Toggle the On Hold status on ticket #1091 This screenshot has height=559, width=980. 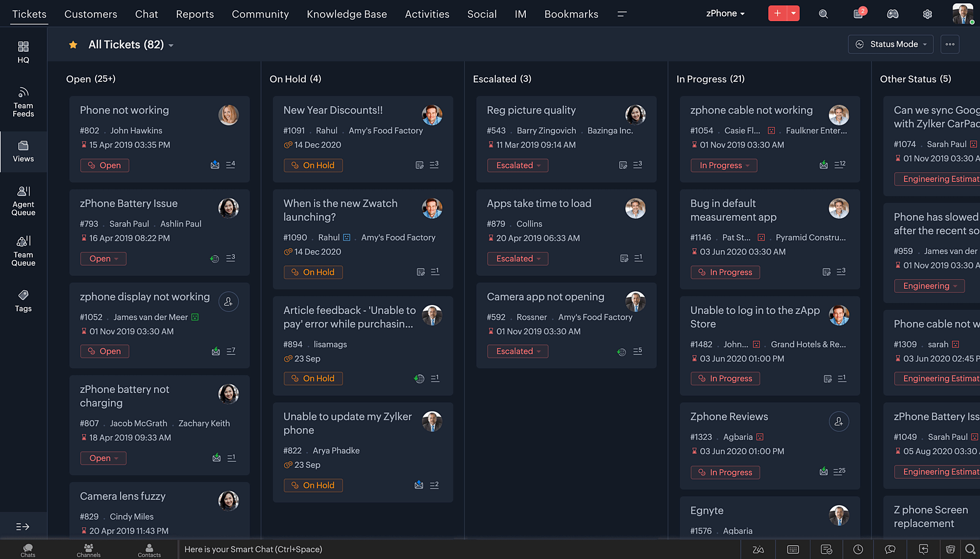(x=313, y=164)
